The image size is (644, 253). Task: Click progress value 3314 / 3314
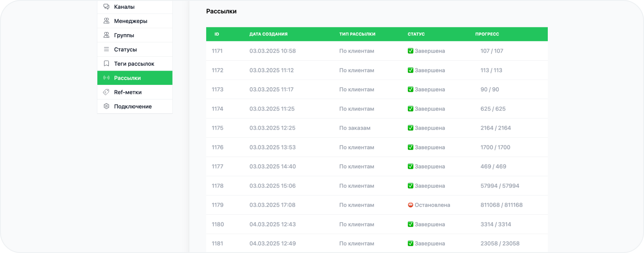pos(496,224)
